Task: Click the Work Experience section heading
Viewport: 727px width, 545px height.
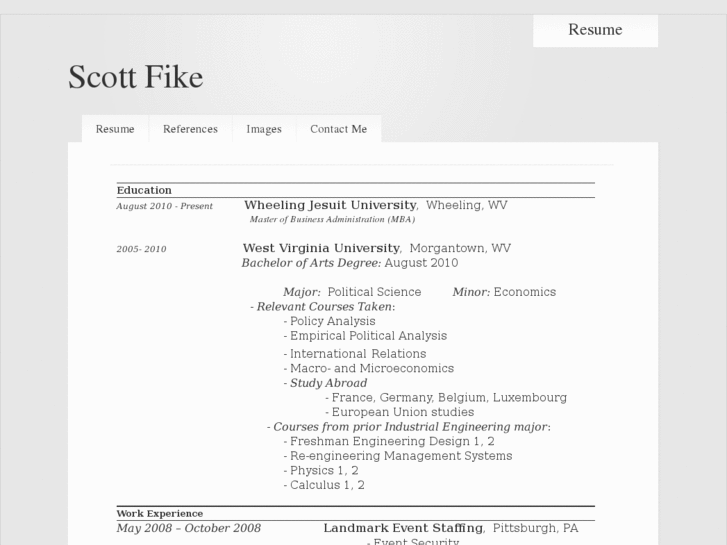Action: (x=160, y=513)
